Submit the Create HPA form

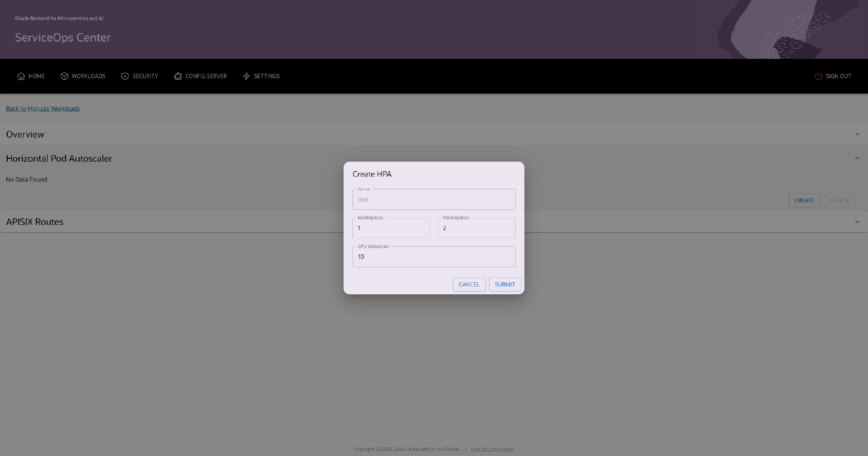point(504,284)
